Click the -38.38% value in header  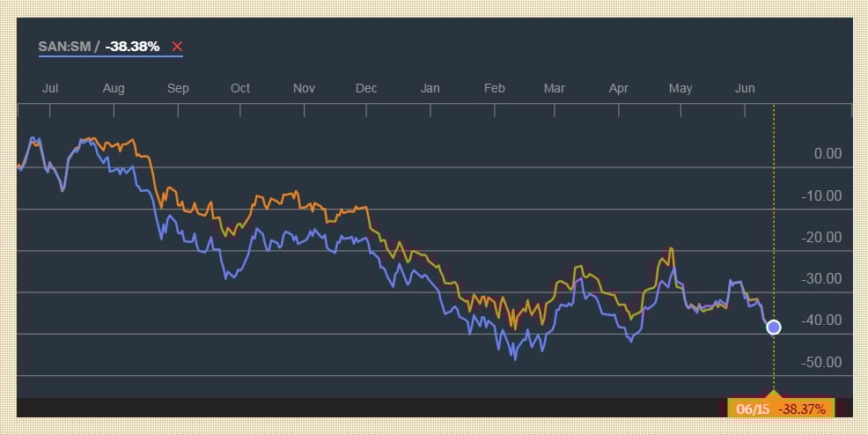(x=132, y=47)
